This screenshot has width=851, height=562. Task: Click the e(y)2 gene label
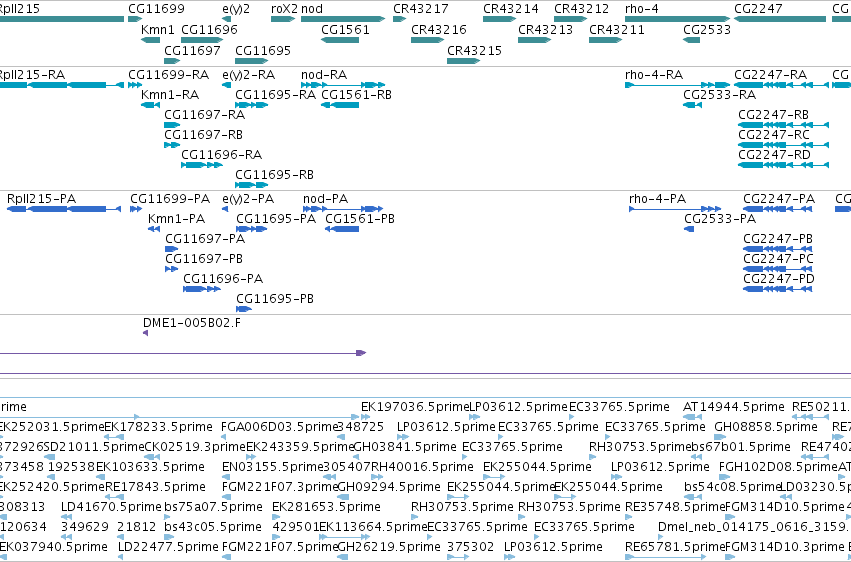coord(236,9)
